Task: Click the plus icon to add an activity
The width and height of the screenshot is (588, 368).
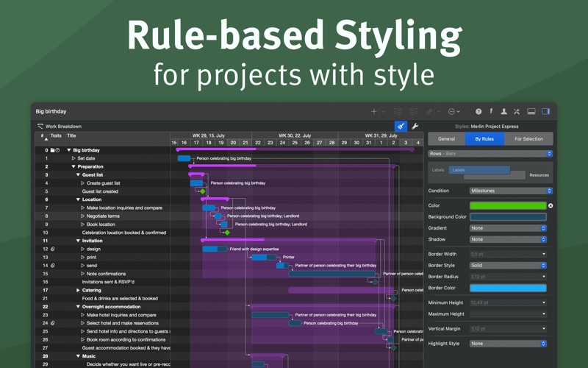Action: click(x=374, y=112)
